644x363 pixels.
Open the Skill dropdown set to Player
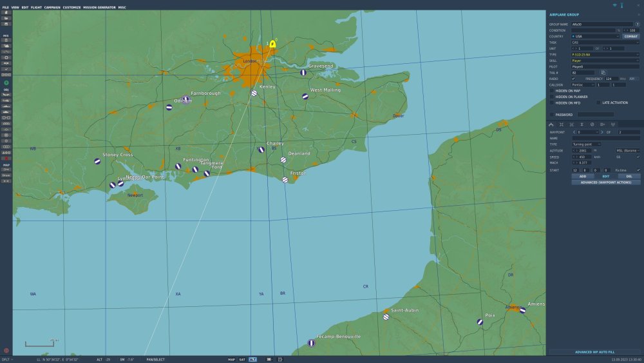[605, 61]
